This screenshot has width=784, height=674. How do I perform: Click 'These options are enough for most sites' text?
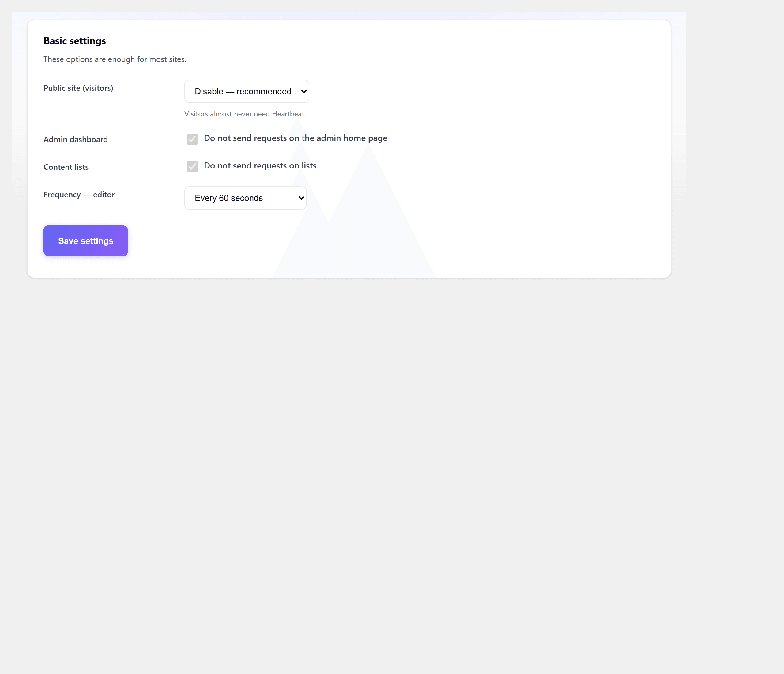[x=115, y=59]
